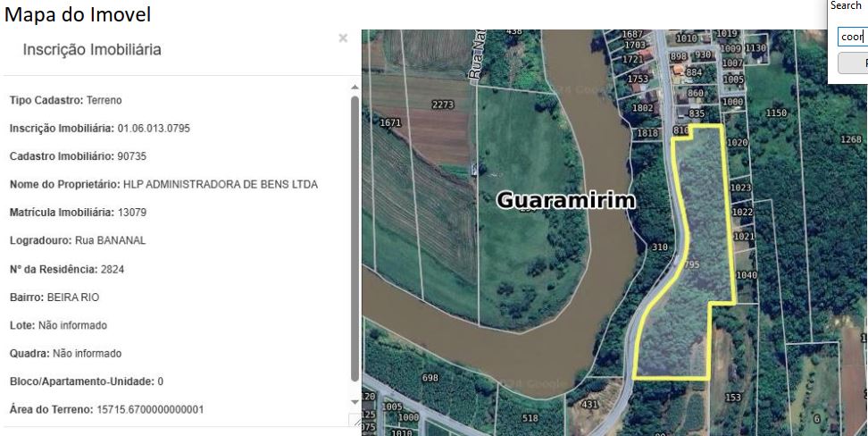Click the scrollbar down arrow in info panel
The image size is (868, 436).
pyautogui.click(x=355, y=402)
